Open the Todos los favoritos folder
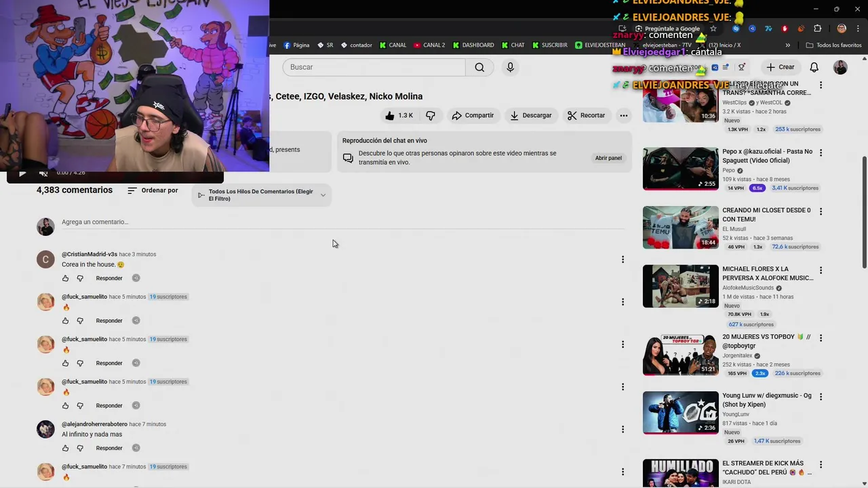This screenshot has height=488, width=868. [x=833, y=45]
